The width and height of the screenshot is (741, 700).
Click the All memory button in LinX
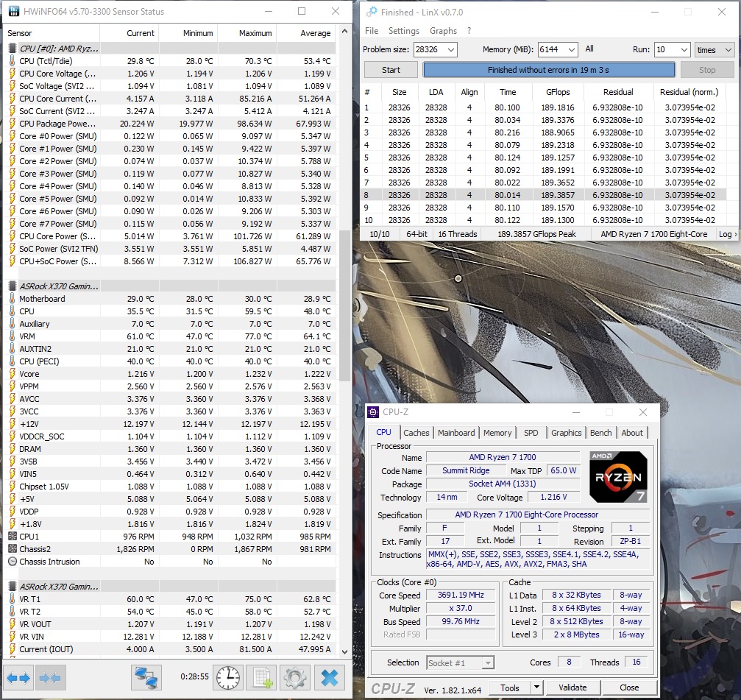click(589, 49)
